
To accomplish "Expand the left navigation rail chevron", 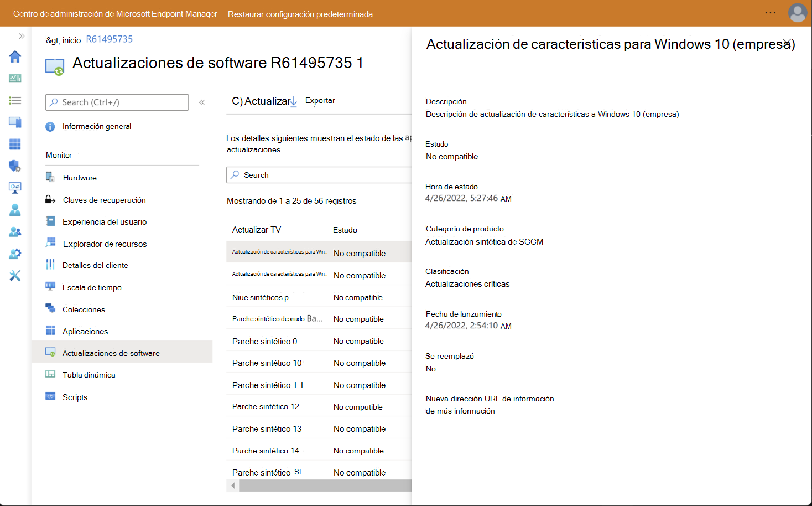I will tap(22, 36).
